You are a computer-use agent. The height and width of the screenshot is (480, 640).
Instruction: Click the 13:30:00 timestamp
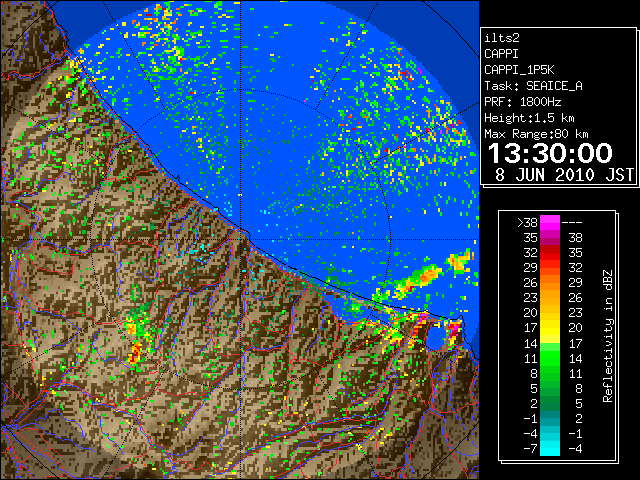click(x=550, y=153)
